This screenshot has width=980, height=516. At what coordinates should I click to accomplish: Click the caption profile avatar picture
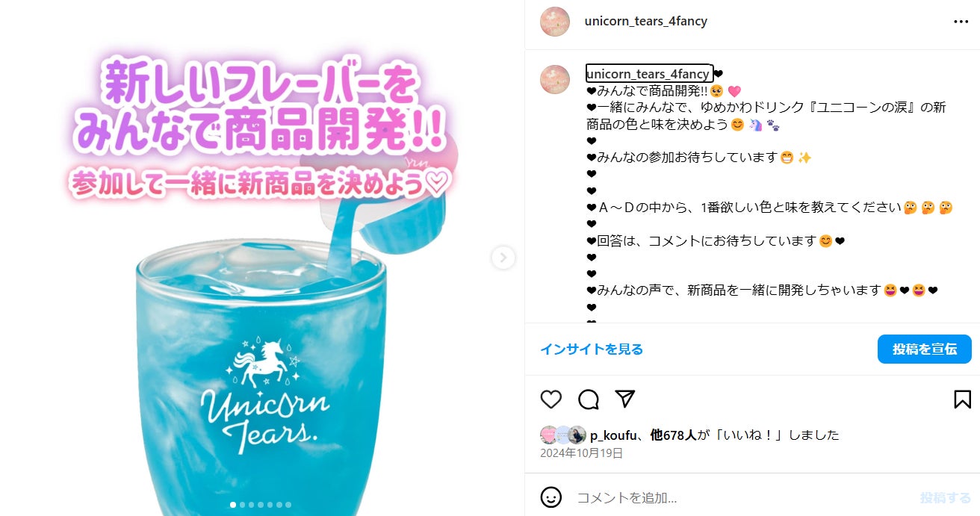(x=555, y=79)
